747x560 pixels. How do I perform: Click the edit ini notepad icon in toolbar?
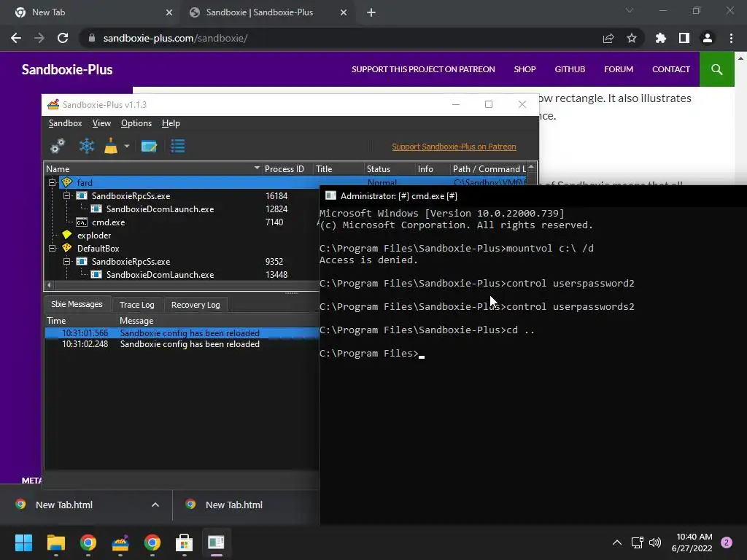pyautogui.click(x=149, y=146)
